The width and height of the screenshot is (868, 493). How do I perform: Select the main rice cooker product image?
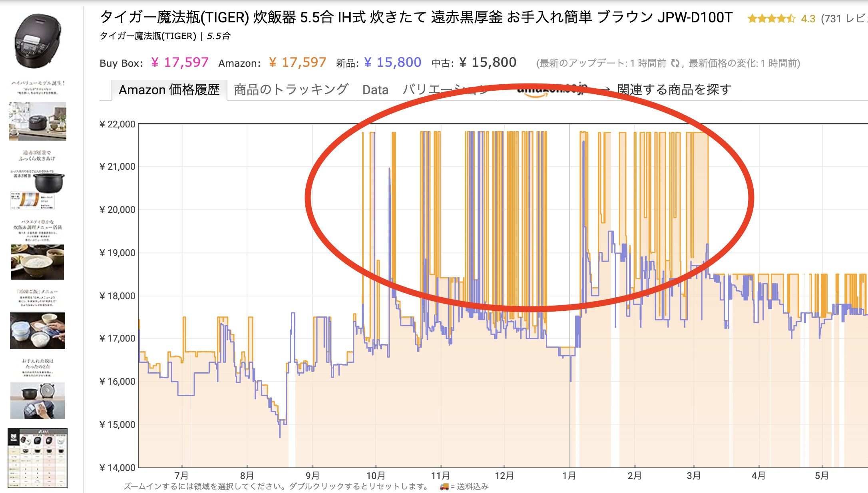(x=38, y=41)
